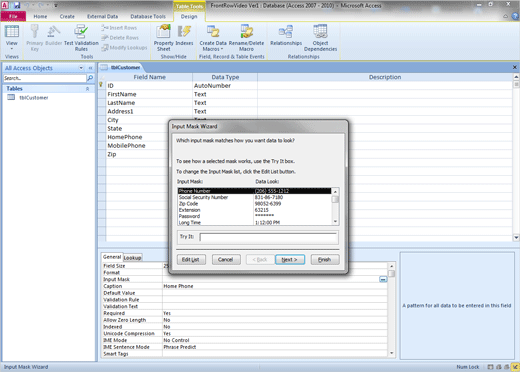Click Cancel in Input Mask Wizard
The image size is (520, 372).
click(226, 259)
